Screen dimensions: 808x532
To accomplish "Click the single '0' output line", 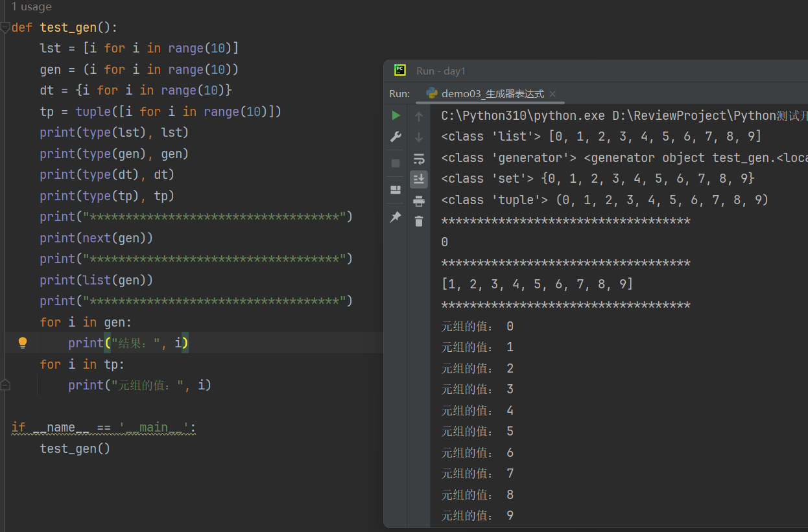I will tap(445, 242).
